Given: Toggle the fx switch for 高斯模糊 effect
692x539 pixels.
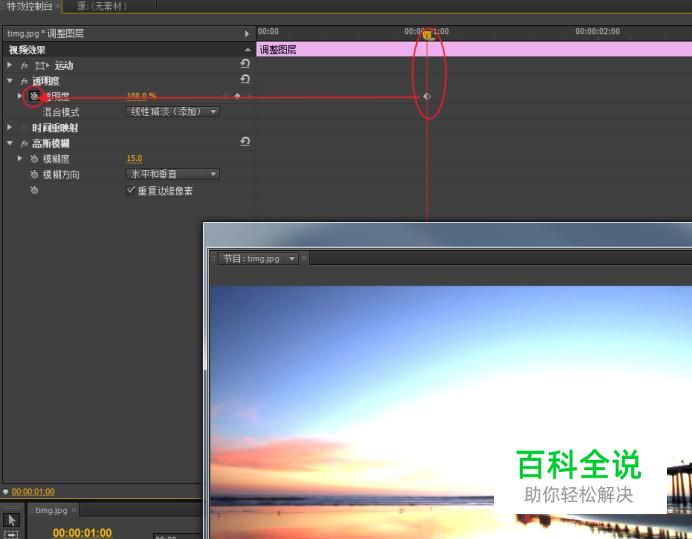Looking at the screenshot, I should [x=24, y=143].
